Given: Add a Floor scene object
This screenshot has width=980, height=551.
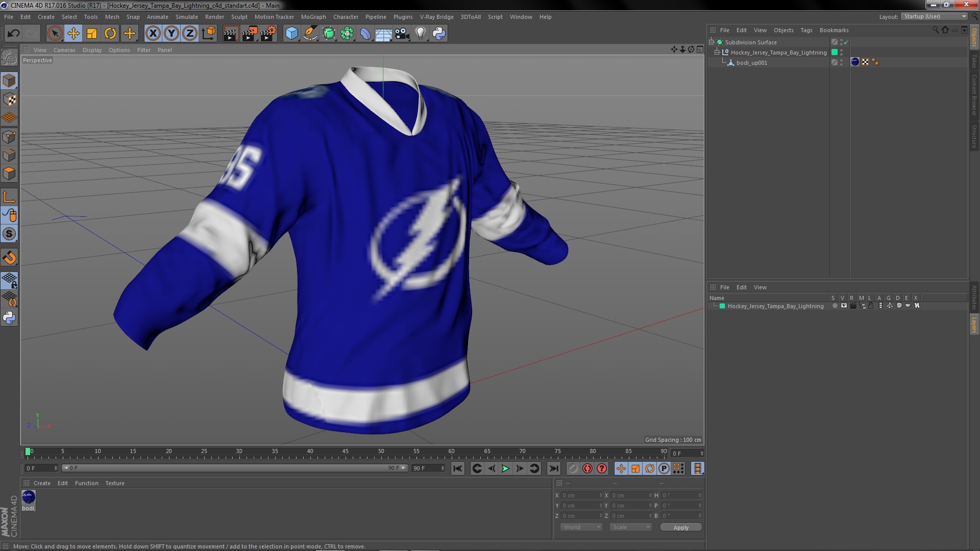Looking at the screenshot, I should [383, 34].
